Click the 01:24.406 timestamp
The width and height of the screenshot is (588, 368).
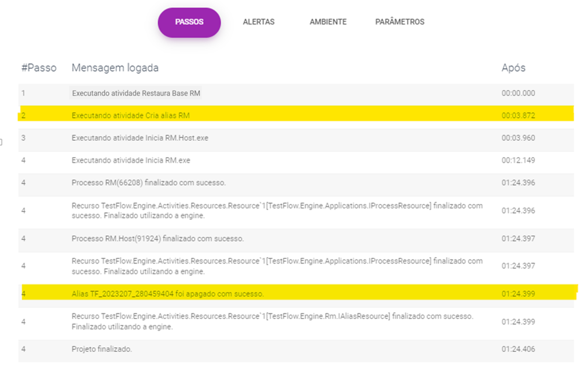pos(518,349)
